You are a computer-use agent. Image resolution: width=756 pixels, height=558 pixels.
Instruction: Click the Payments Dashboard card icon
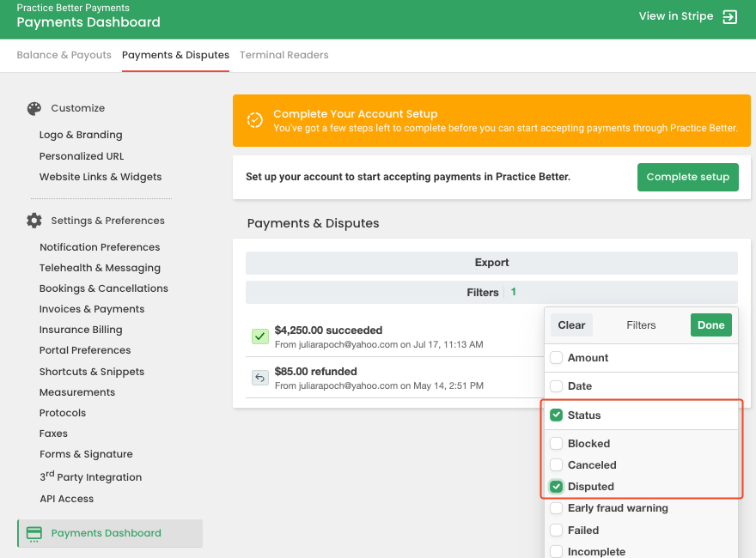point(34,534)
